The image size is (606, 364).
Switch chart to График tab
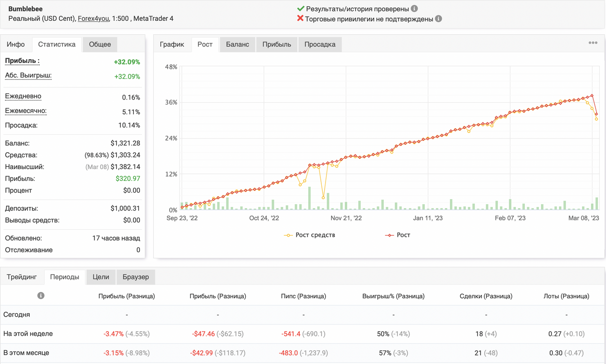tap(172, 44)
